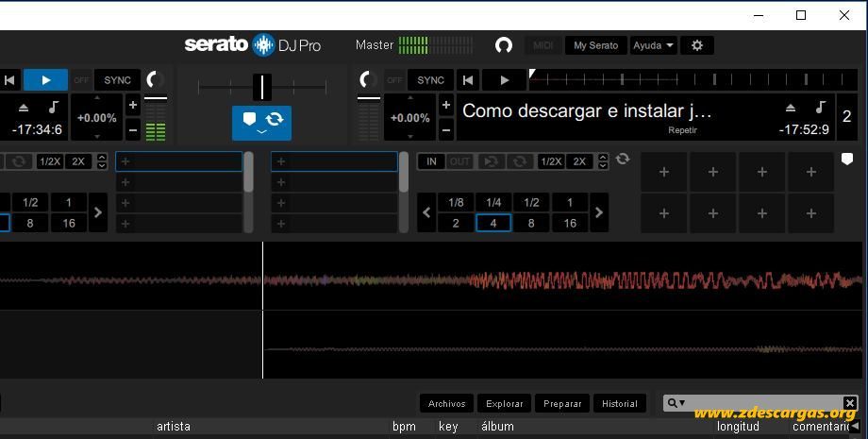Open the Archivos panel
The width and height of the screenshot is (868, 439).
446,403
